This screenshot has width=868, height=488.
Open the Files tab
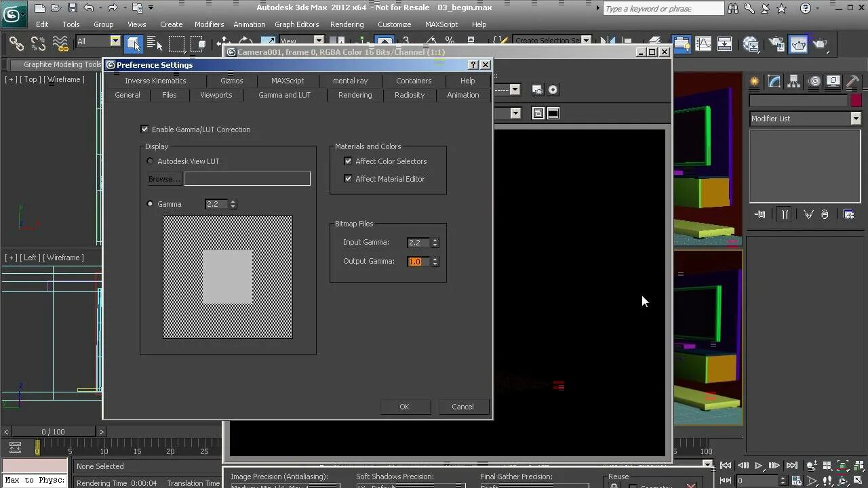[170, 95]
